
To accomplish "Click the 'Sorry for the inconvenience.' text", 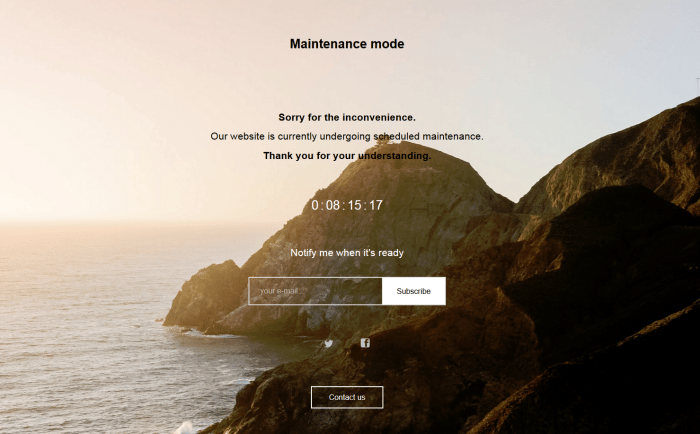I will 347,117.
